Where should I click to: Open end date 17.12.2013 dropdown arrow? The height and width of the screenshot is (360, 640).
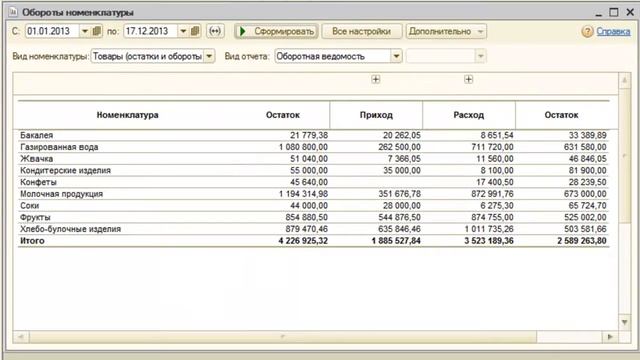pyautogui.click(x=183, y=31)
